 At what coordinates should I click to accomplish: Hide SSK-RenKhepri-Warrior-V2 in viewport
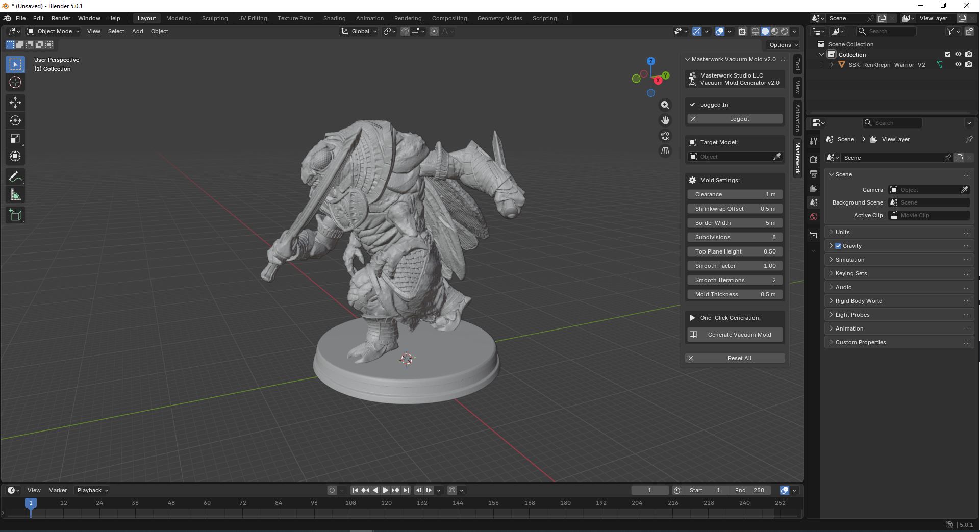[958, 65]
